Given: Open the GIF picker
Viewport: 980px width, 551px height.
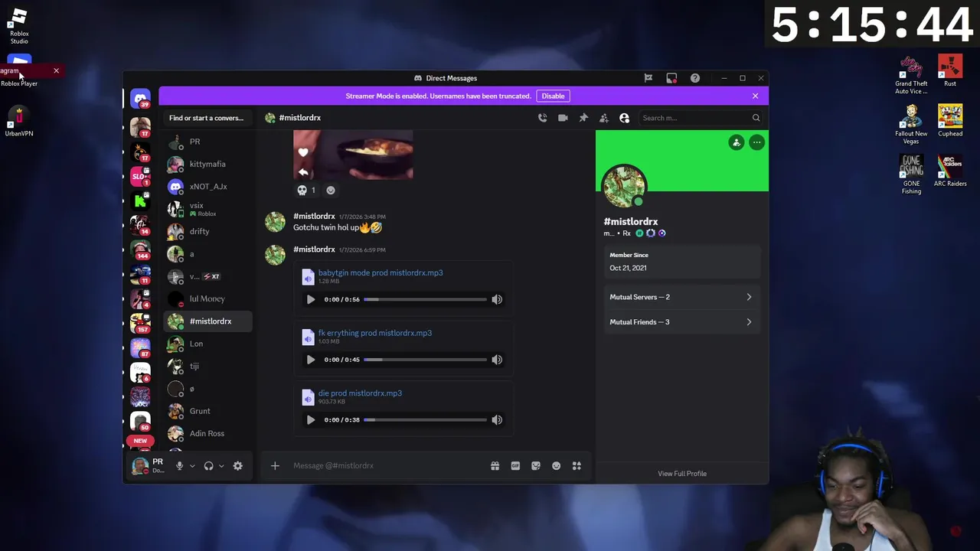Looking at the screenshot, I should [515, 465].
